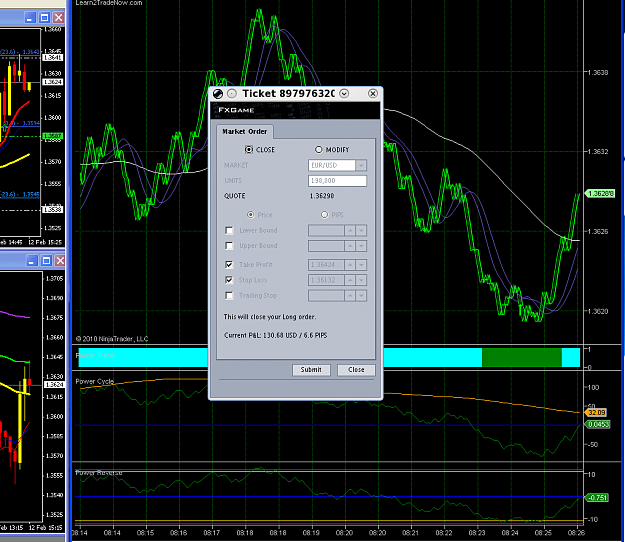
Task: Click Upper Bound up arrow stepper
Action: coord(350,246)
